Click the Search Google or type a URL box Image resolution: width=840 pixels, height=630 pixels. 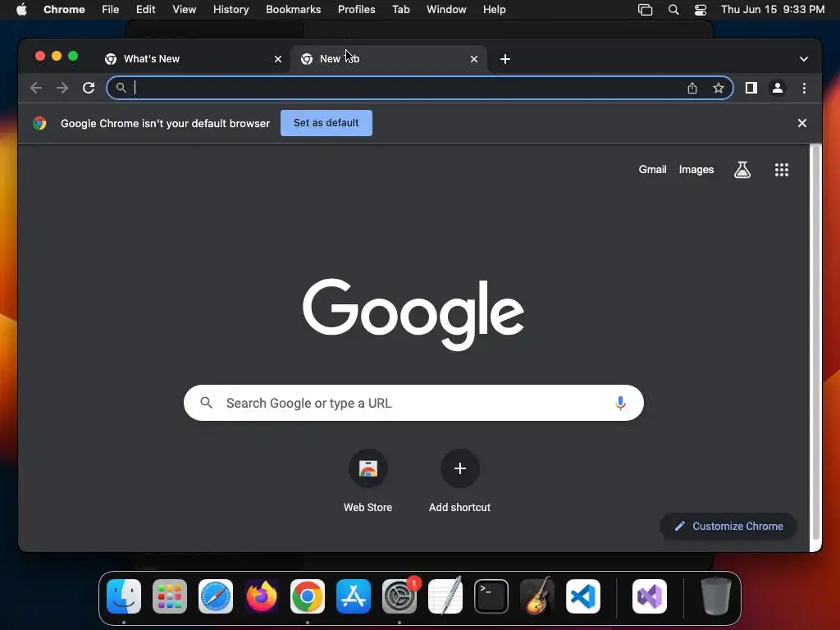(x=413, y=403)
